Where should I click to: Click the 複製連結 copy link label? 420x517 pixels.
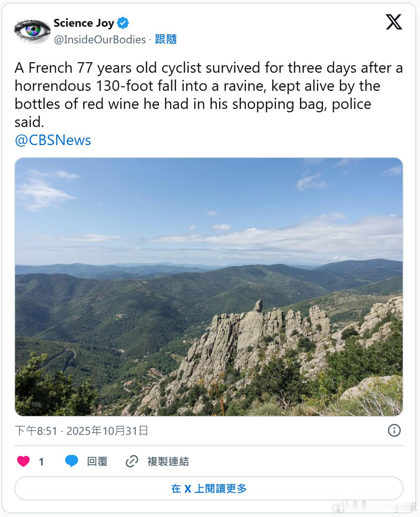[x=168, y=462]
